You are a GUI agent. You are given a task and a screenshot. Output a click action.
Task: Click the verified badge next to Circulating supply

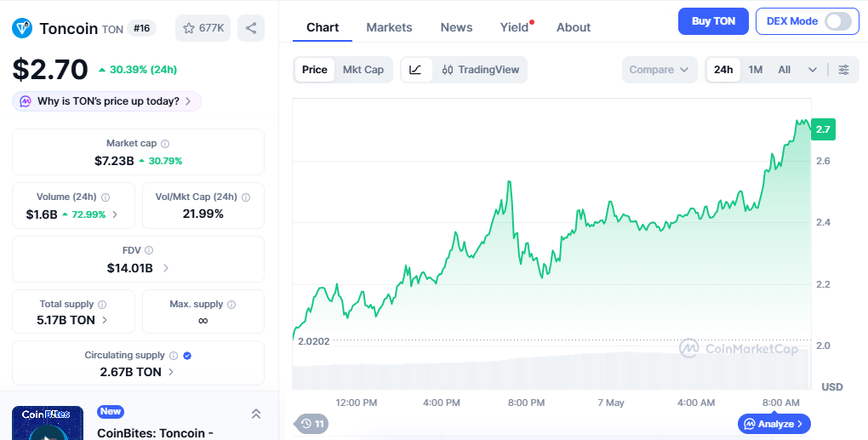coord(187,356)
